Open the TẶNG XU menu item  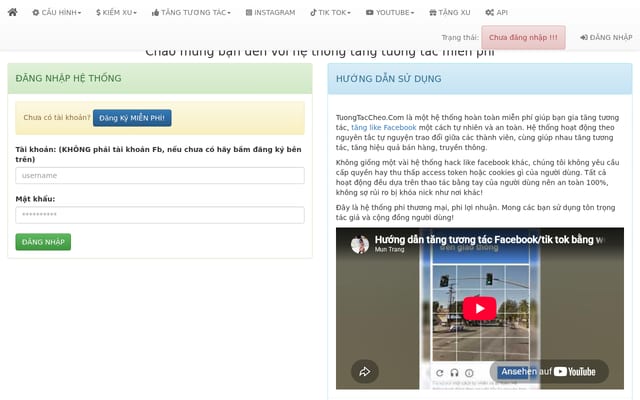(450, 13)
